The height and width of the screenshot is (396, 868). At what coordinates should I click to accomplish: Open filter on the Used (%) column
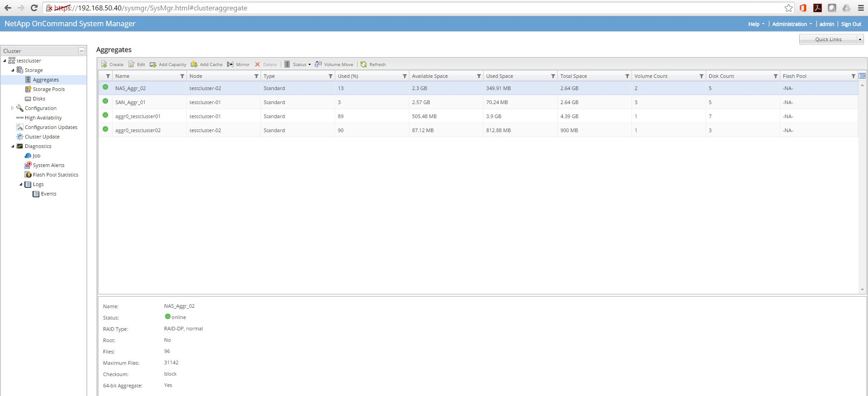[405, 76]
